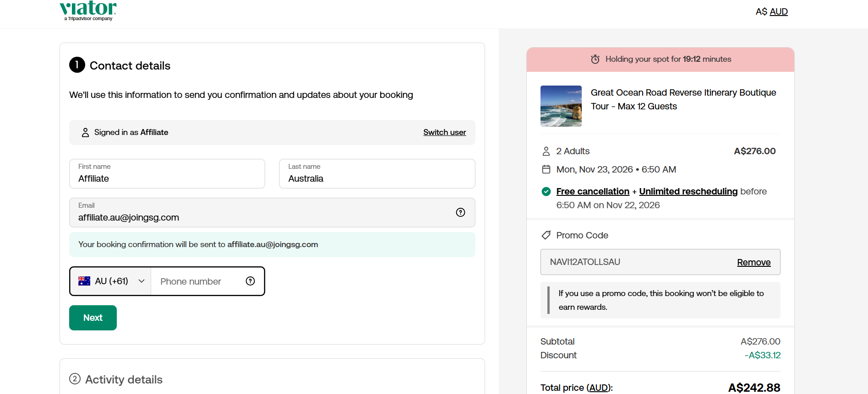This screenshot has width=868, height=394.
Task: Click the step 2 Activity details badge
Action: point(75,379)
